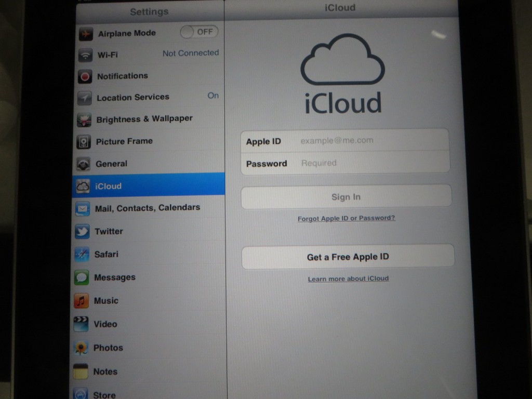Tap the iCloud cloud icon in sidebar
The image size is (532, 399).
[x=83, y=187]
